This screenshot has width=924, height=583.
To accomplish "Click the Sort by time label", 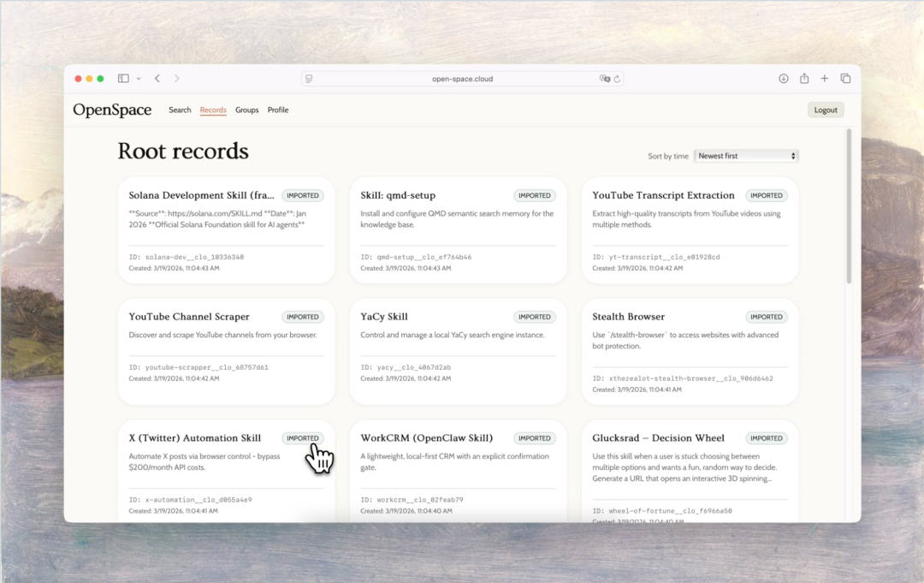I will [x=667, y=156].
